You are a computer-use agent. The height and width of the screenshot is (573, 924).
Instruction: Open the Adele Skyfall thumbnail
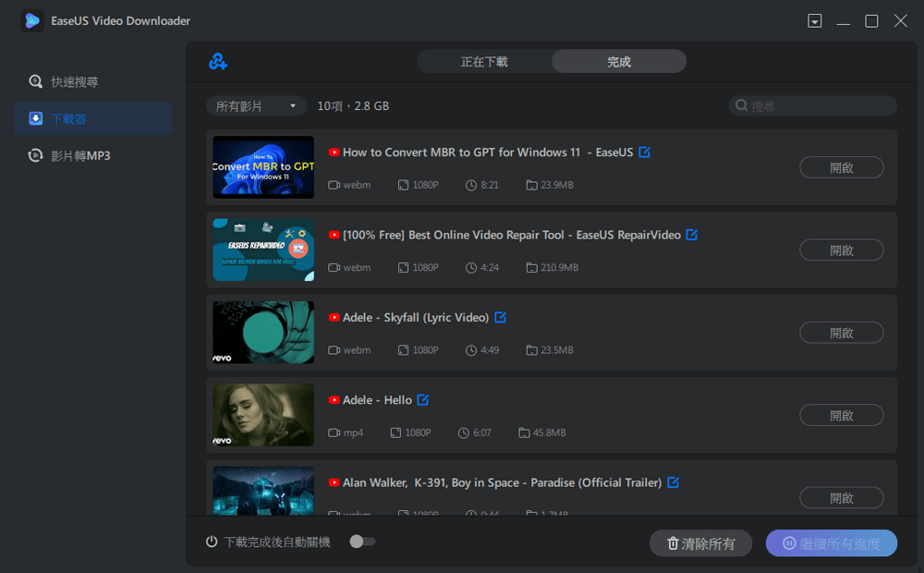tap(263, 333)
